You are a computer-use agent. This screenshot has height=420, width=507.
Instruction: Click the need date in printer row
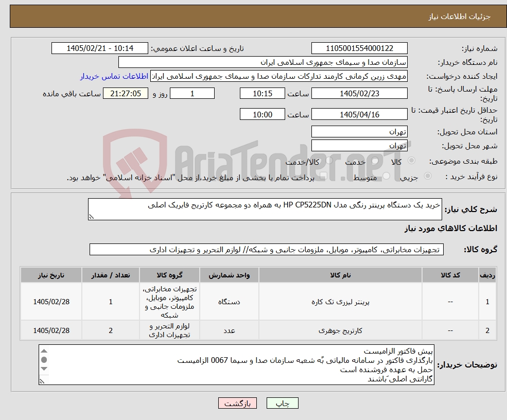coord(51,302)
